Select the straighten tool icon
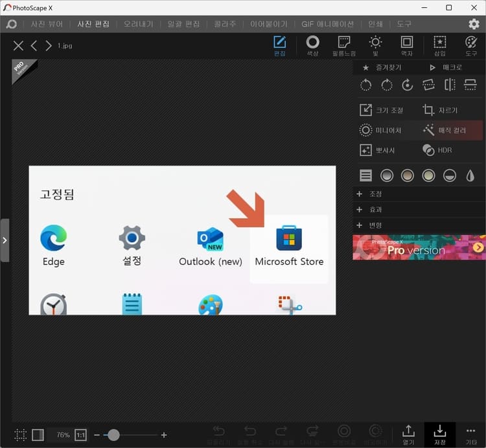The image size is (486, 448). tap(428, 85)
